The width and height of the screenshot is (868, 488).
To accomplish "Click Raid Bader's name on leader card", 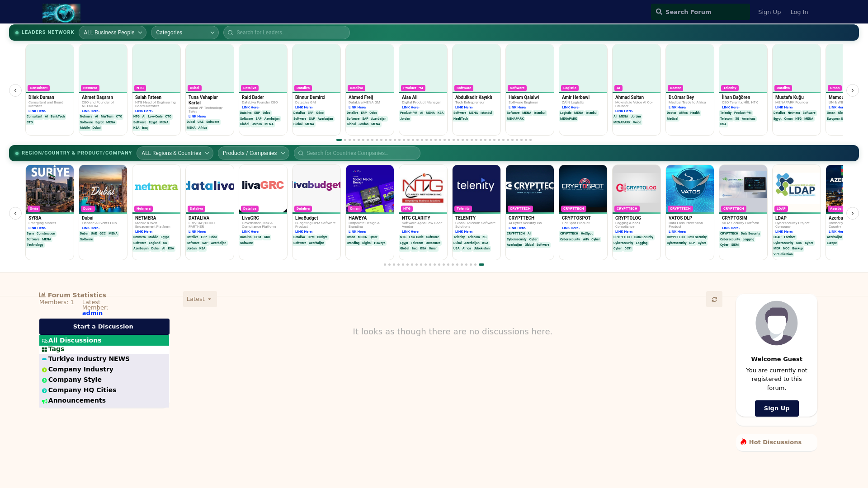I will click(253, 98).
